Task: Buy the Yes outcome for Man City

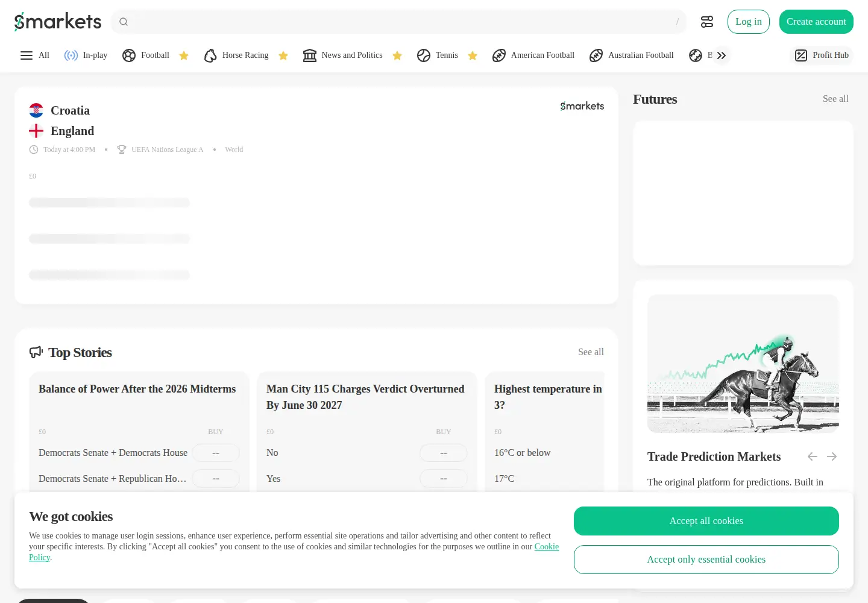Action: 444,479
